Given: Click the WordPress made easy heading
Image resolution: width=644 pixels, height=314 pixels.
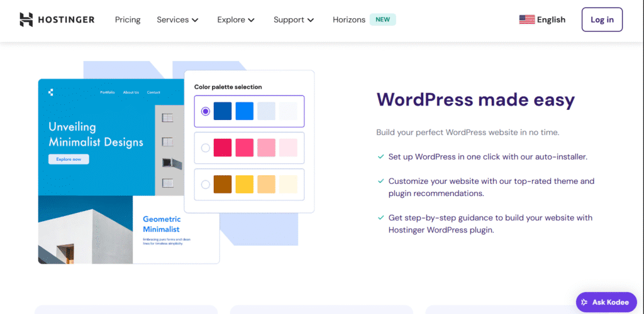Looking at the screenshot, I should point(475,100).
